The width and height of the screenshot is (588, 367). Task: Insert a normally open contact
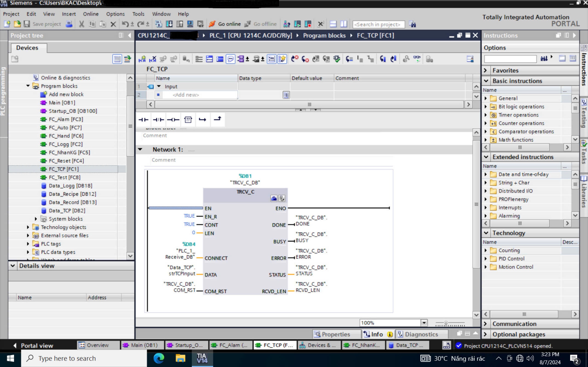pos(143,120)
